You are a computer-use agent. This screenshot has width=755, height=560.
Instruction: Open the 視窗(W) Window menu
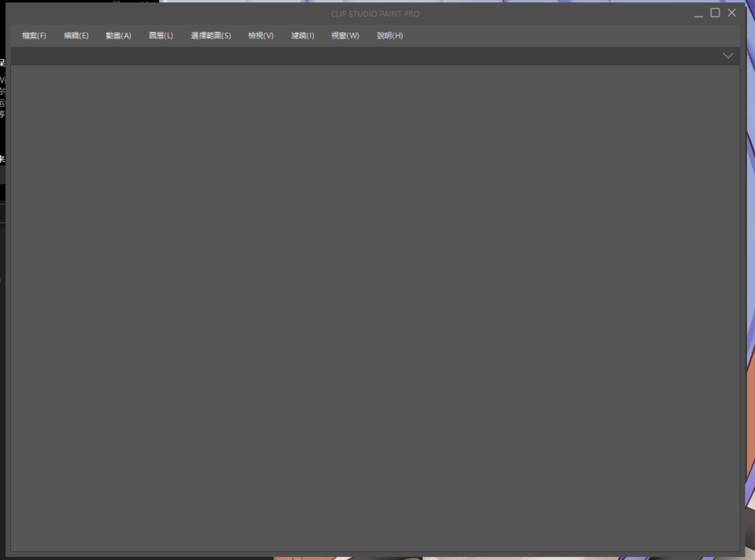point(344,35)
